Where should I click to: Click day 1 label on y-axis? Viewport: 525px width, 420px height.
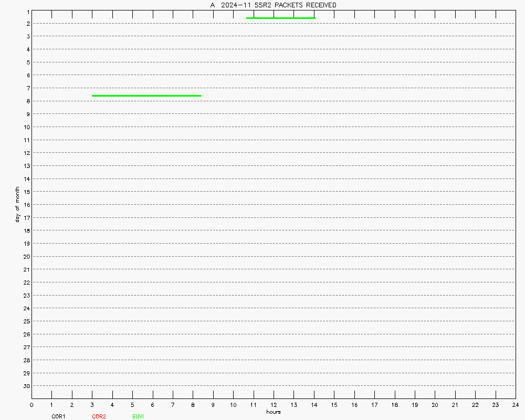click(x=26, y=10)
